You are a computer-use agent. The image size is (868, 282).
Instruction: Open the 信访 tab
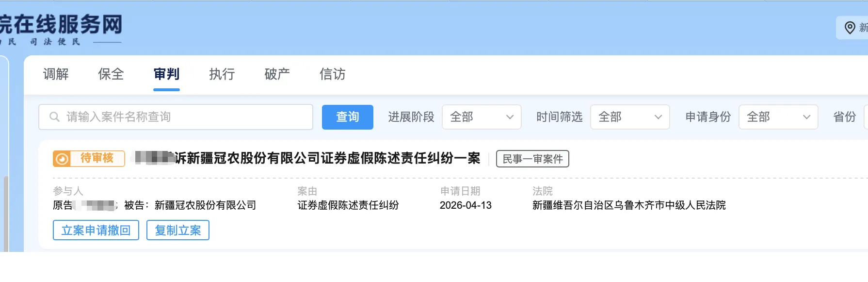[x=332, y=74]
